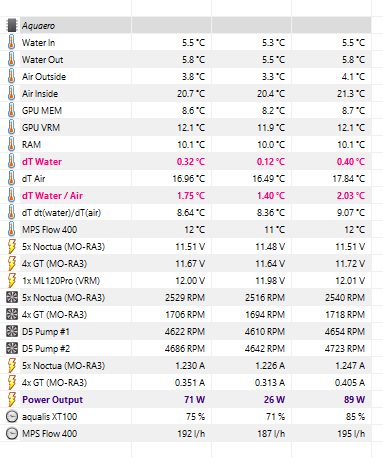Viewport: 383px width, 458px height.
Task: Click the Air Inside 21.3 °C maximum value
Action: click(351, 94)
